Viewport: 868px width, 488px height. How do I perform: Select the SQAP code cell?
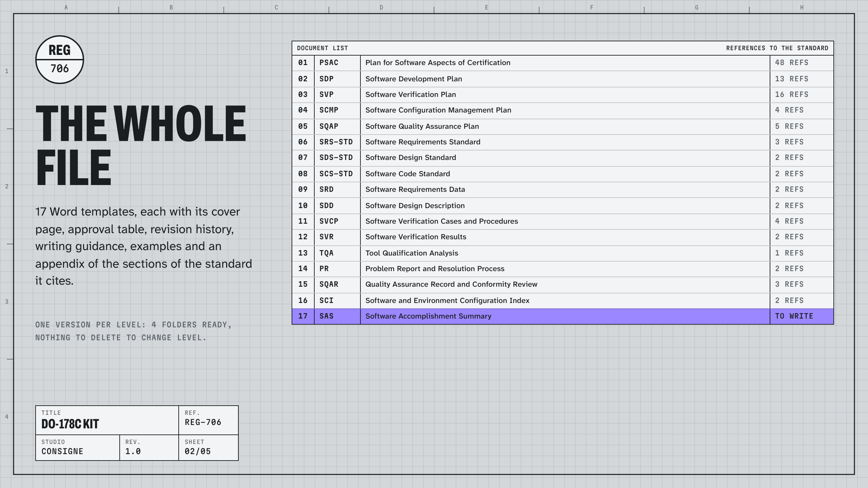(x=337, y=127)
